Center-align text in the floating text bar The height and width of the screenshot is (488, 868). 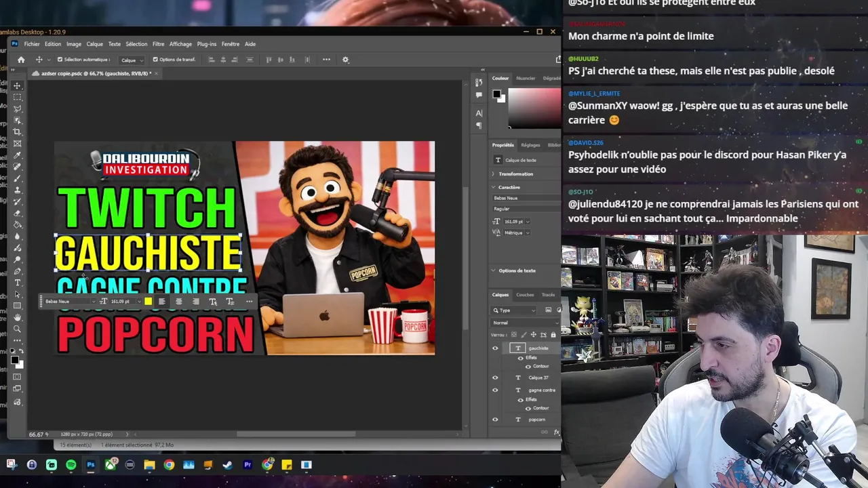tap(179, 302)
